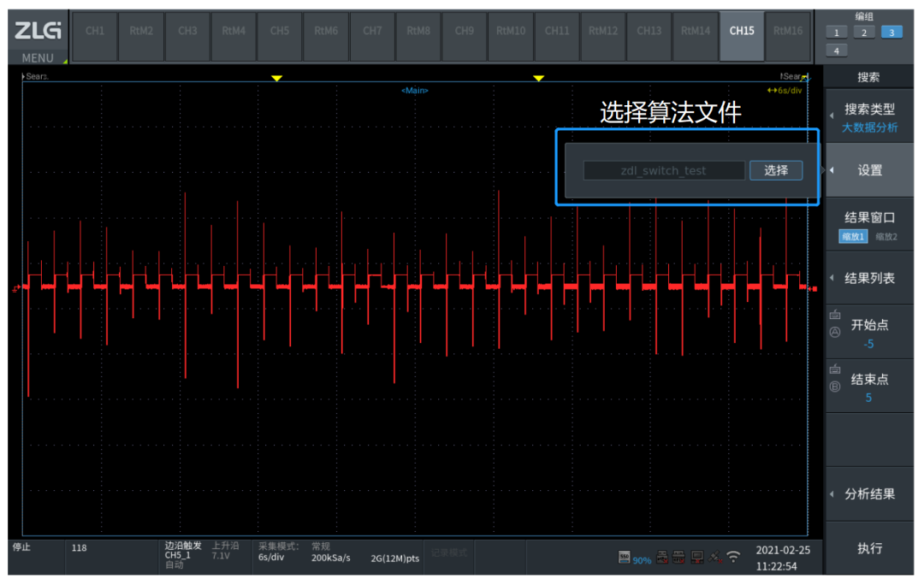Viewport: 924px width, 579px height.
Task: Click the circled A knob icon near 开始点
Action: coord(834,331)
